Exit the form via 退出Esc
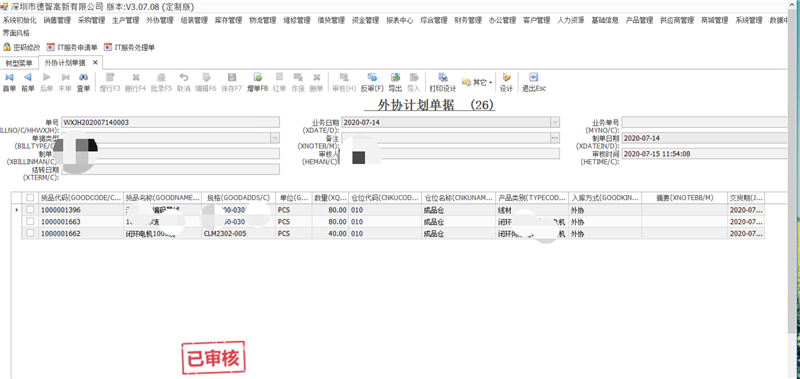The width and height of the screenshot is (800, 379). point(534,82)
